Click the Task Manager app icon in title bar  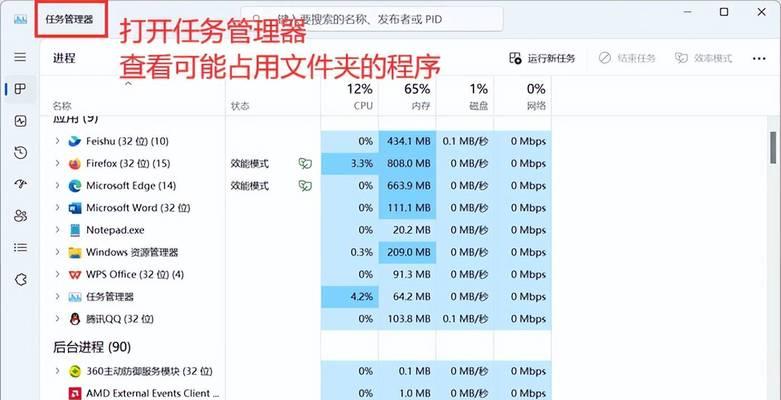click(20, 19)
